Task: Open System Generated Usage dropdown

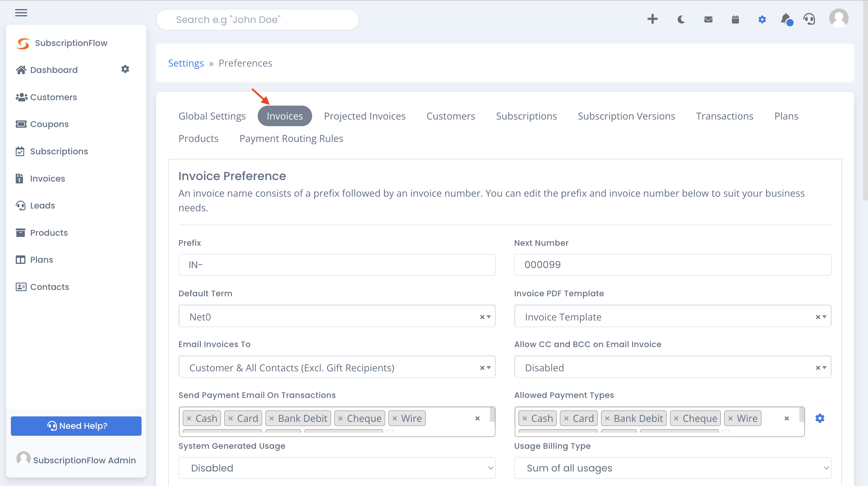Action: tap(337, 468)
